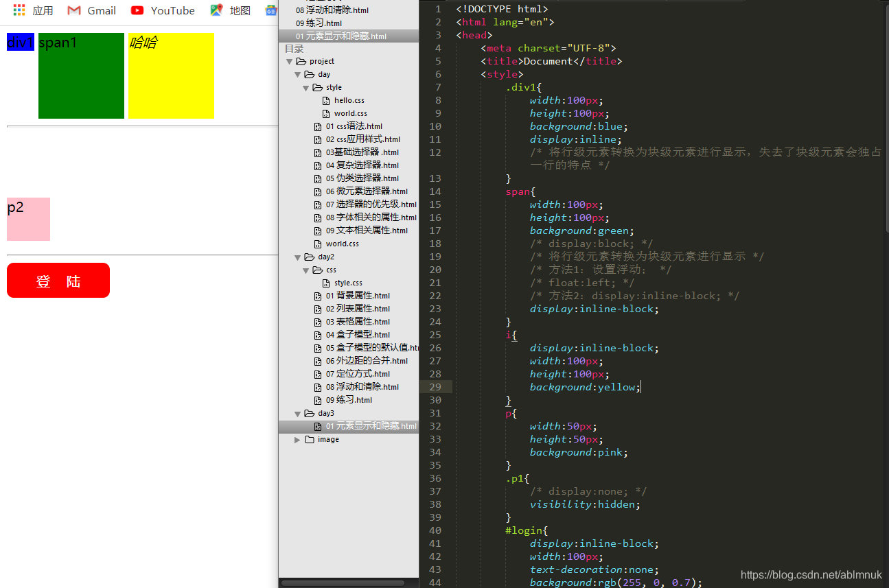Open 01 背景属性.html under day2

(x=358, y=296)
